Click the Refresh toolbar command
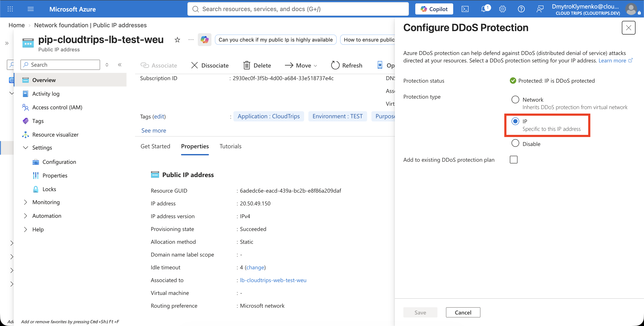Screen dimensions: 644x326 point(346,65)
